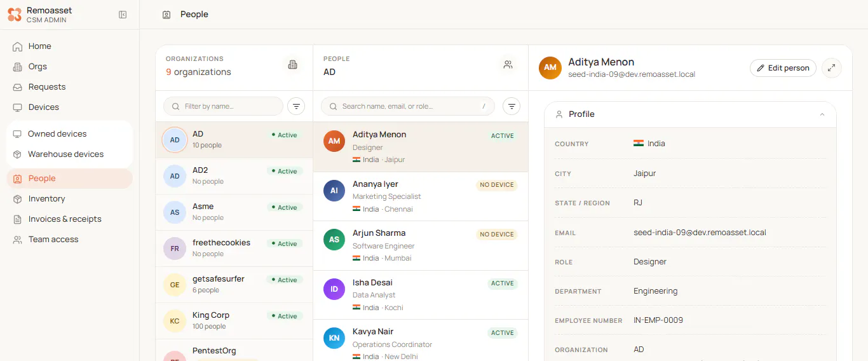Go to Orgs in the sidebar
The image size is (868, 361).
coord(69,67)
